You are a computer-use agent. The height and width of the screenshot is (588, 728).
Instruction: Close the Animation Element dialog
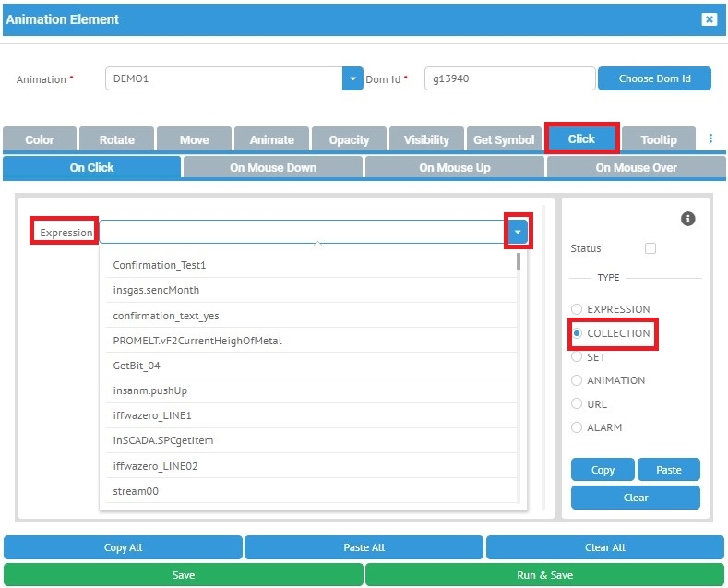(x=709, y=19)
